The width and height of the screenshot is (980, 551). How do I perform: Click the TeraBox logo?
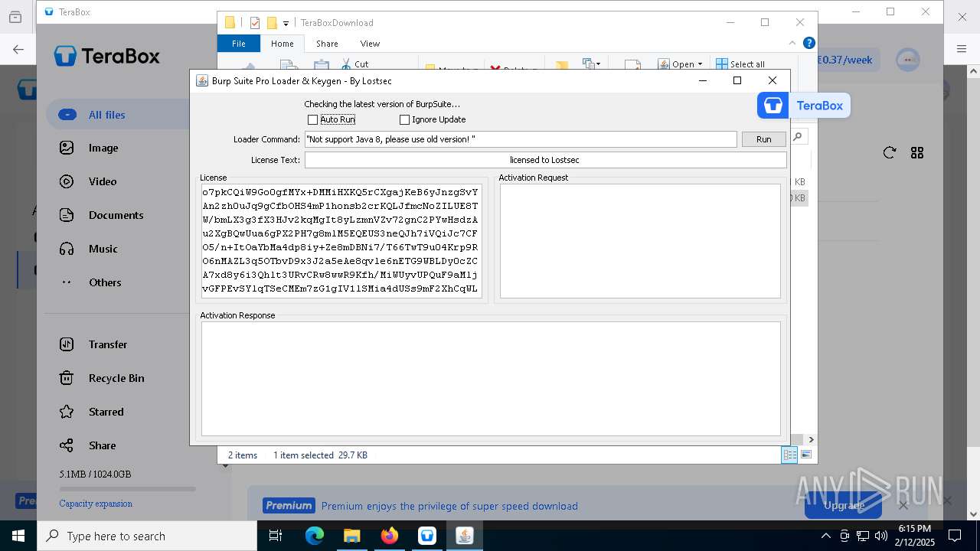pos(106,56)
